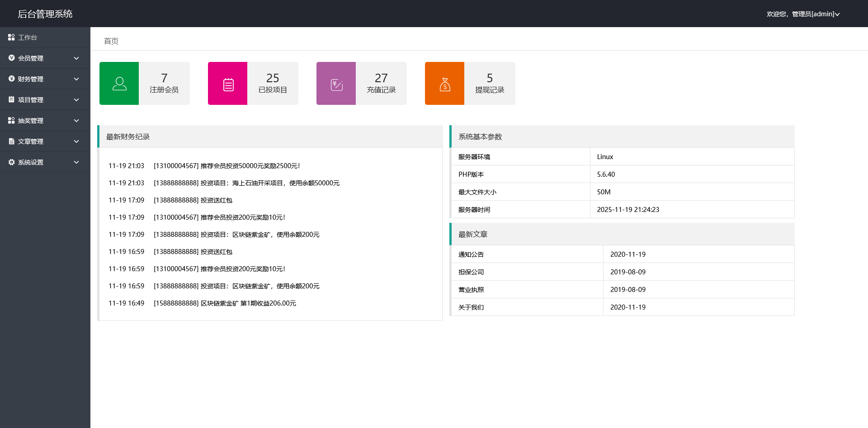
Task: Open the 担保公司 article link
Action: click(471, 272)
